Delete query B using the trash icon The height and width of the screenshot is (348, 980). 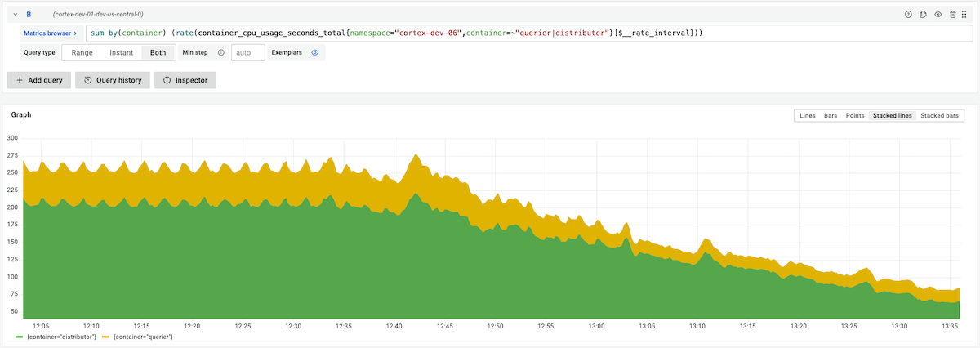point(952,15)
